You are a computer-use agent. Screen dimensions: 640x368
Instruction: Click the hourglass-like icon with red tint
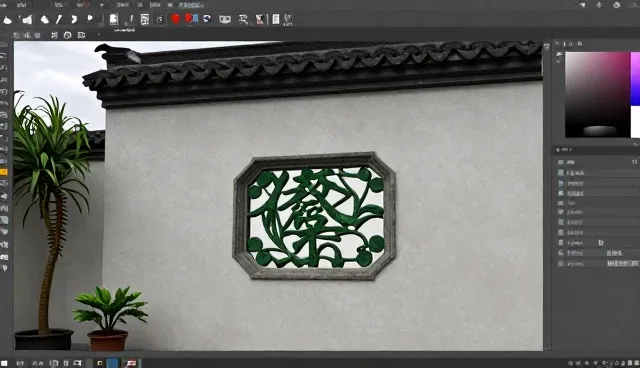click(260, 19)
